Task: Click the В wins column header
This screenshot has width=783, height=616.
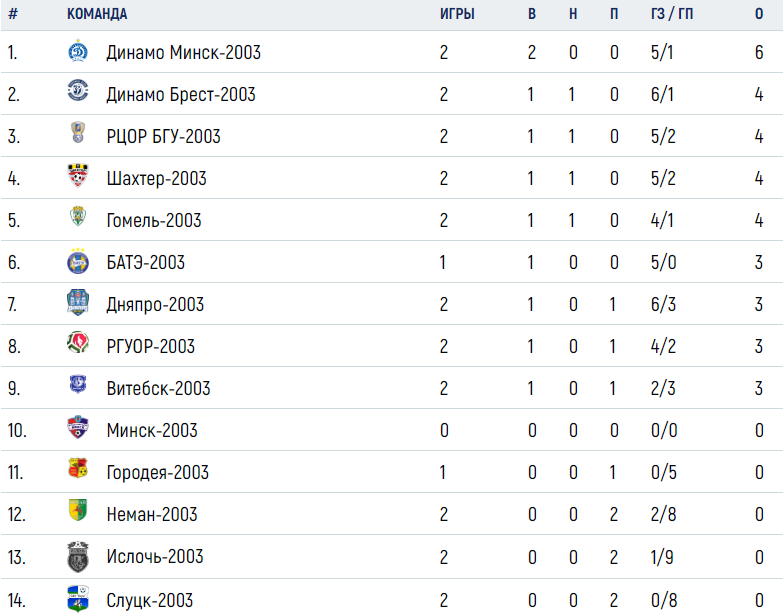Action: tap(532, 14)
